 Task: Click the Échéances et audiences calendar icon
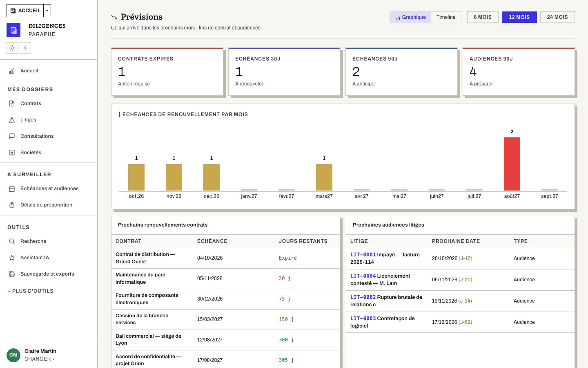[x=12, y=188]
